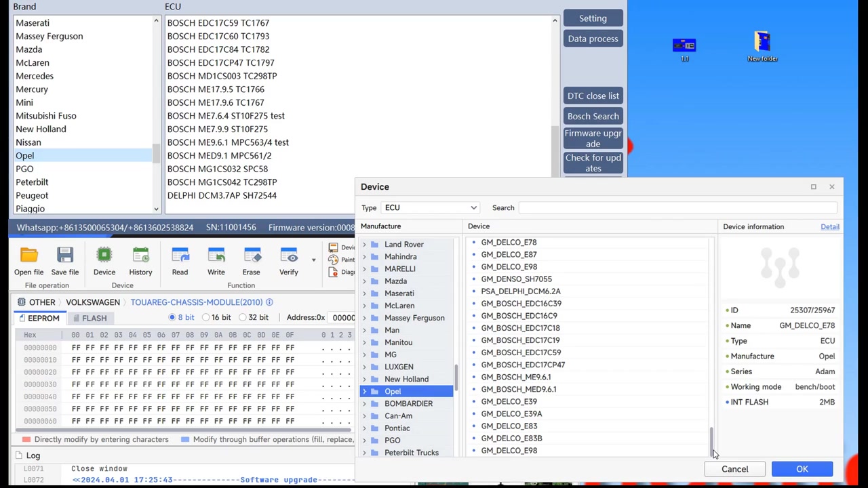Open the Type ECU dropdown
The width and height of the screenshot is (868, 488).
click(x=431, y=208)
